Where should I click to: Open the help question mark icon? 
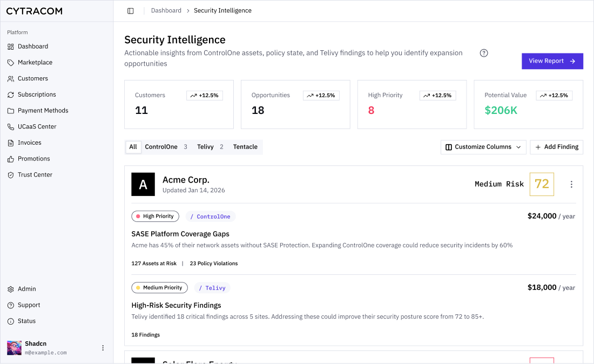(x=484, y=53)
